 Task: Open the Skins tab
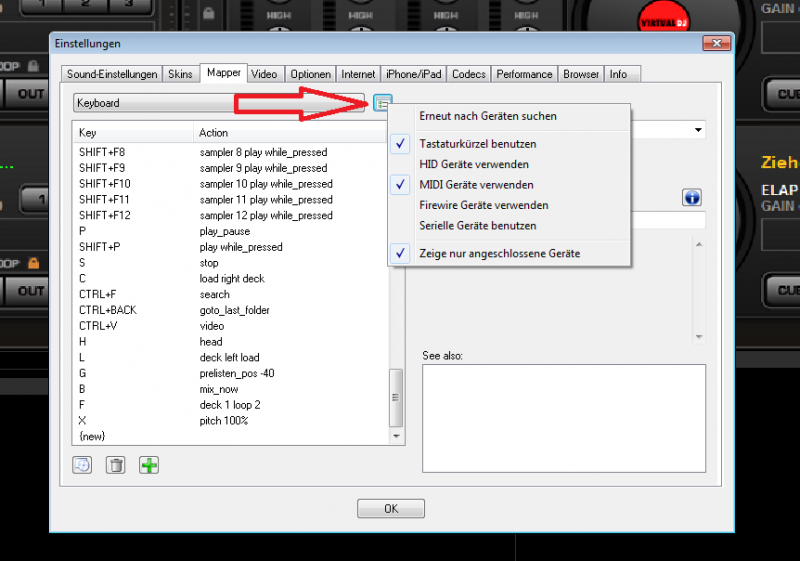pyautogui.click(x=180, y=74)
